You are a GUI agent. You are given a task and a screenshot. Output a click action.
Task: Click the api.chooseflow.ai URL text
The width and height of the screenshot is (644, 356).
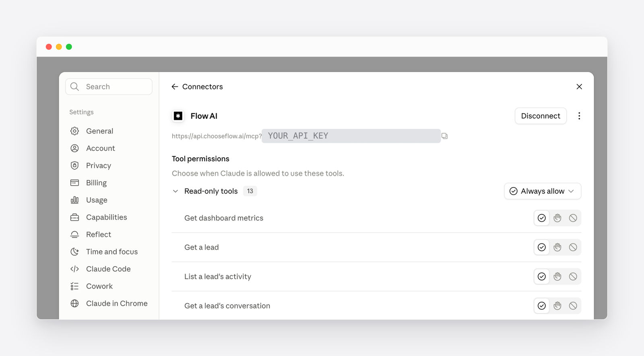217,136
